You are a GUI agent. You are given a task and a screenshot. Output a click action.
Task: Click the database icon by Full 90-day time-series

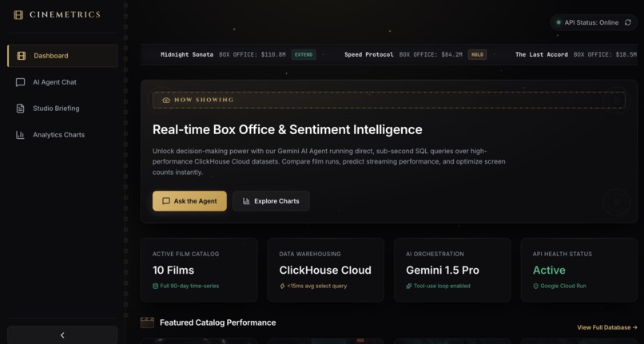(x=155, y=286)
